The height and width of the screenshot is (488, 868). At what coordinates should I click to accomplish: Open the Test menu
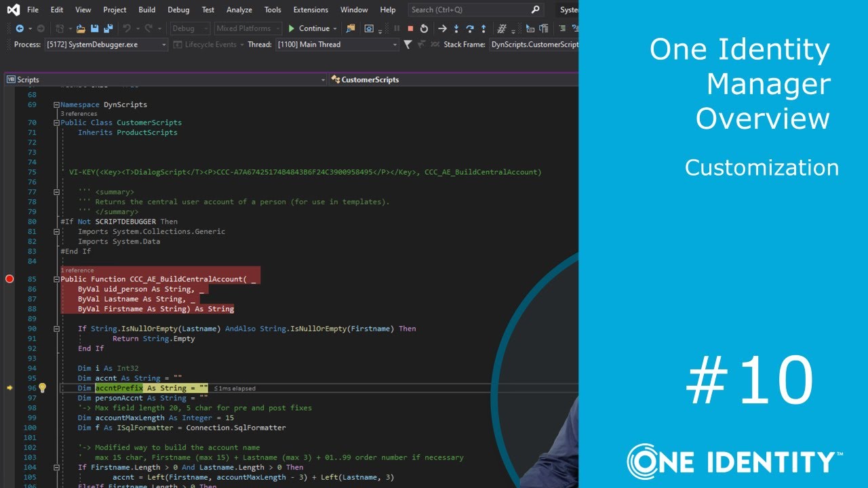click(208, 9)
